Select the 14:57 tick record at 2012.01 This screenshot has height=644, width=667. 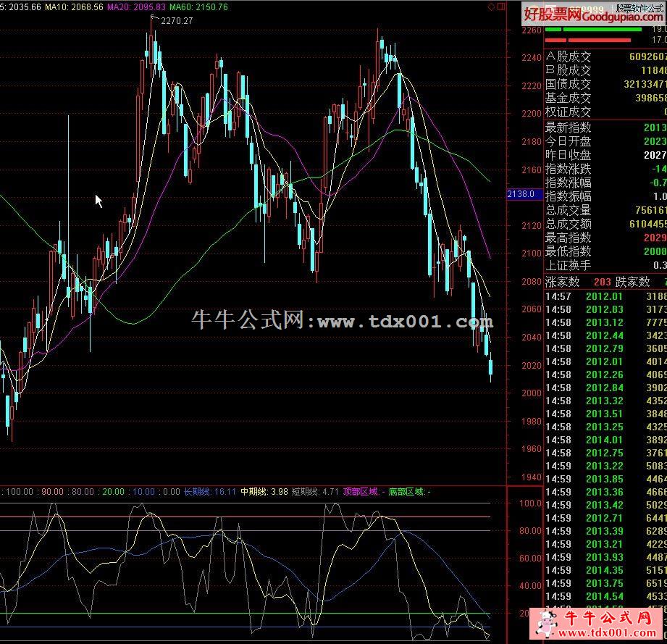click(605, 296)
